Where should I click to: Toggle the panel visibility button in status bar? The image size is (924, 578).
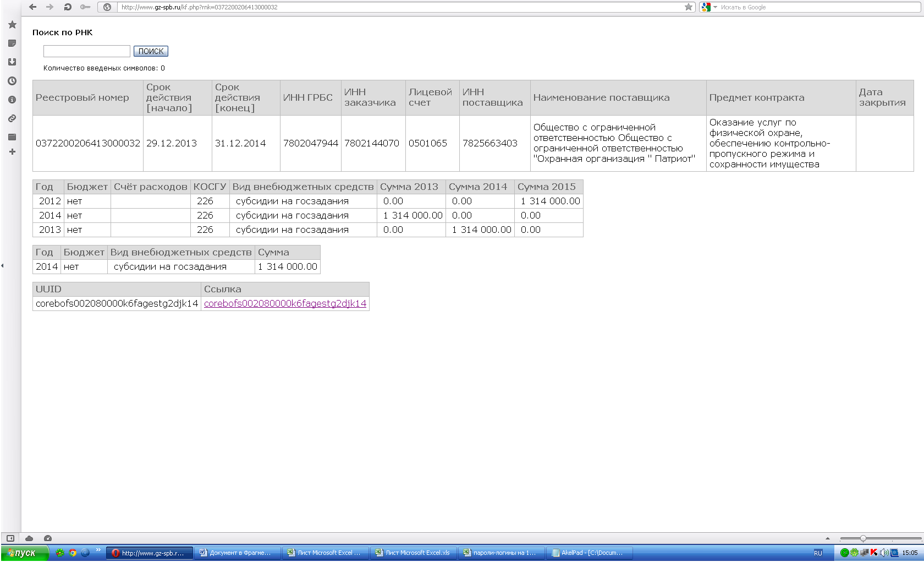(10, 538)
